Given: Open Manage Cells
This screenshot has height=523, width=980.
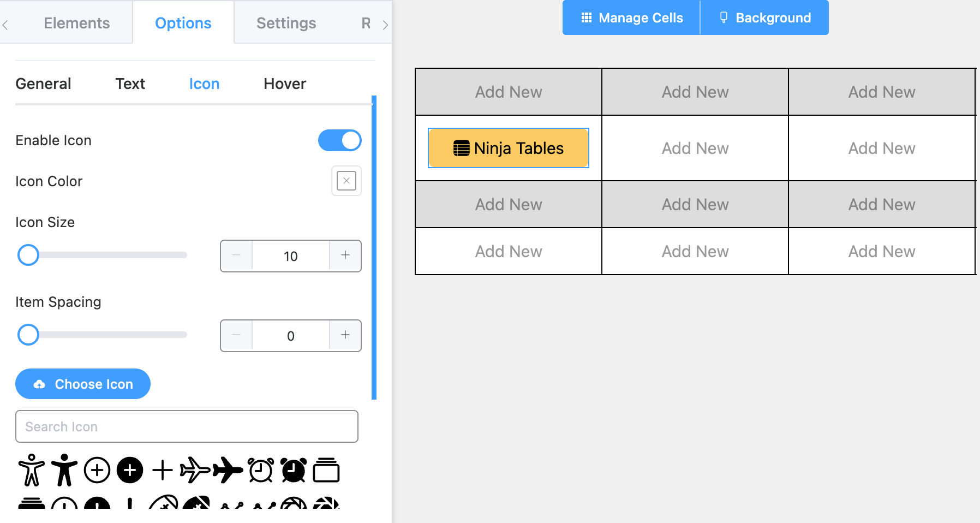Looking at the screenshot, I should point(630,17).
